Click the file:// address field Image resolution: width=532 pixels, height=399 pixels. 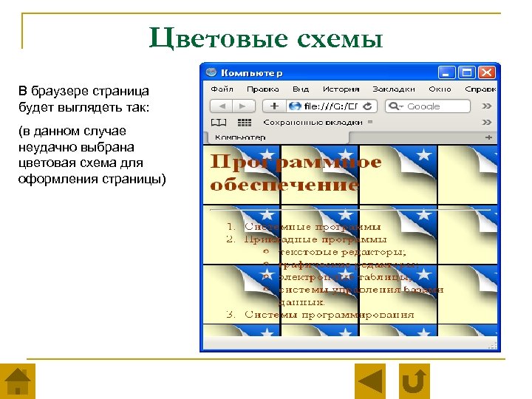pyautogui.click(x=332, y=106)
